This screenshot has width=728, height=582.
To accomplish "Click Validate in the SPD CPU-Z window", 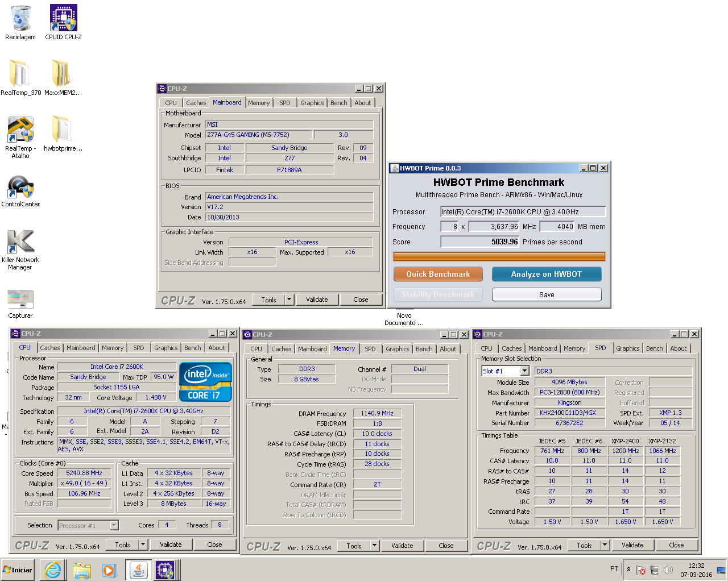I will click(x=632, y=545).
